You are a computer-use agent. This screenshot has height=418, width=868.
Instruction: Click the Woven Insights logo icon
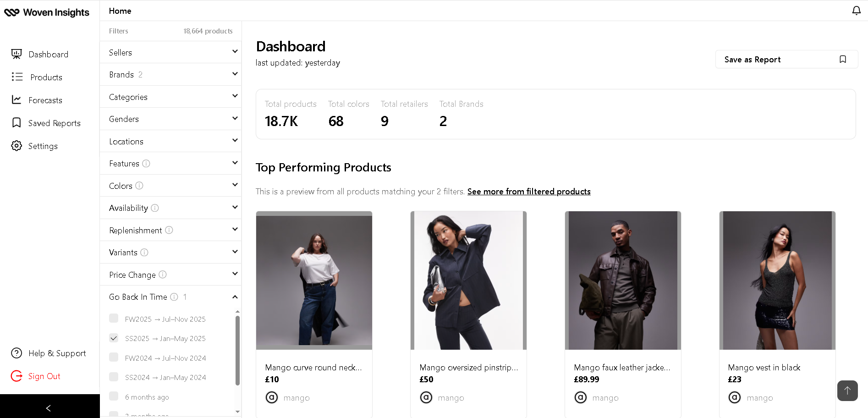12,12
